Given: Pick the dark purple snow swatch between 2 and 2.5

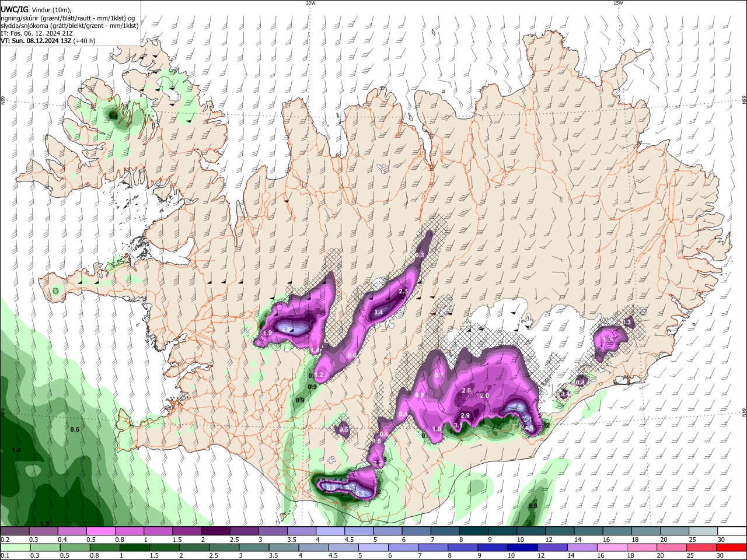Looking at the screenshot, I should coord(215,531).
